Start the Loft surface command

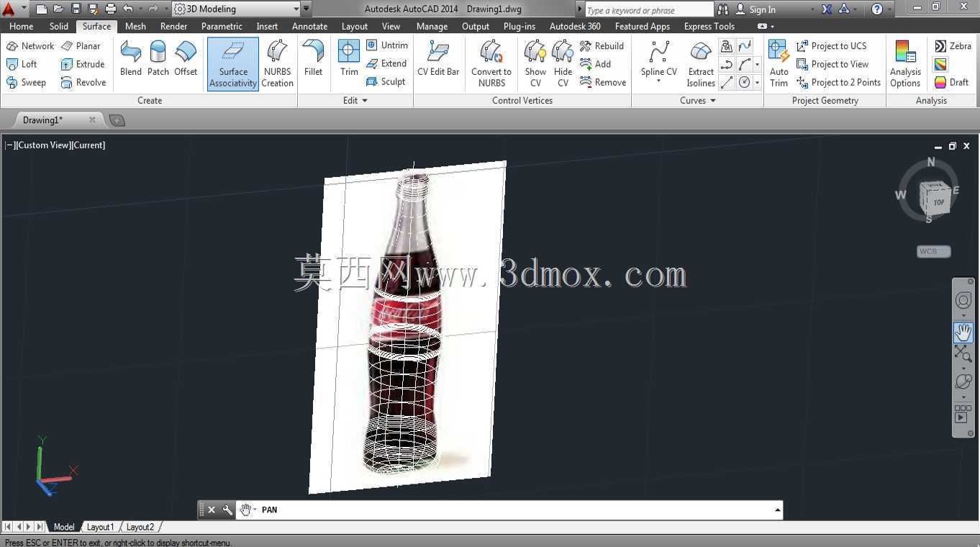pos(22,64)
